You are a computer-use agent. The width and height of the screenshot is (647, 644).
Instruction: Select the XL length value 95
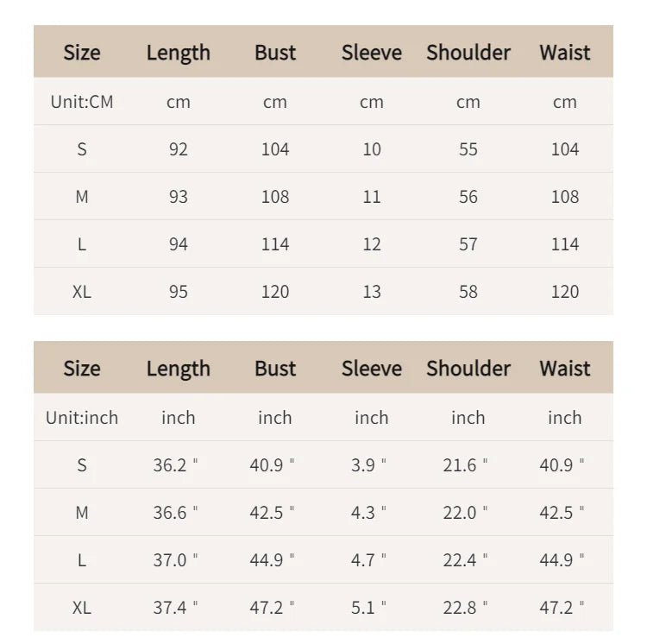point(179,292)
